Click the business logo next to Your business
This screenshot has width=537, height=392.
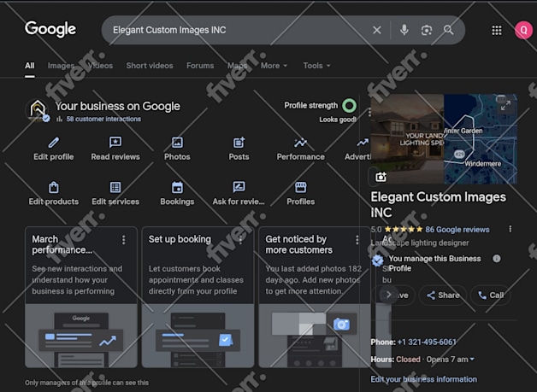(38, 110)
